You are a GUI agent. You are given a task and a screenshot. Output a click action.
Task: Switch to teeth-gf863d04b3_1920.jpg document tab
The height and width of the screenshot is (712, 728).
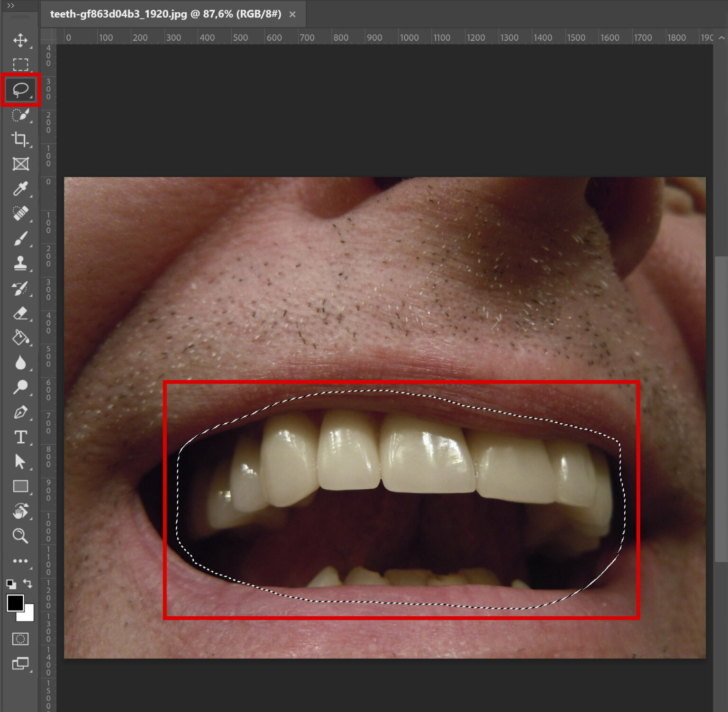[x=165, y=14]
